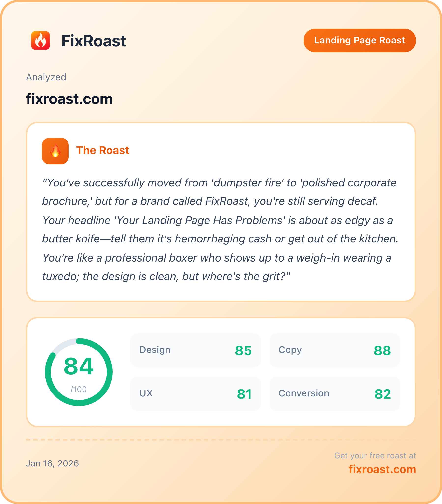Viewport: 442px width, 504px height.
Task: Select the roast quote paragraph text
Action: [220, 230]
